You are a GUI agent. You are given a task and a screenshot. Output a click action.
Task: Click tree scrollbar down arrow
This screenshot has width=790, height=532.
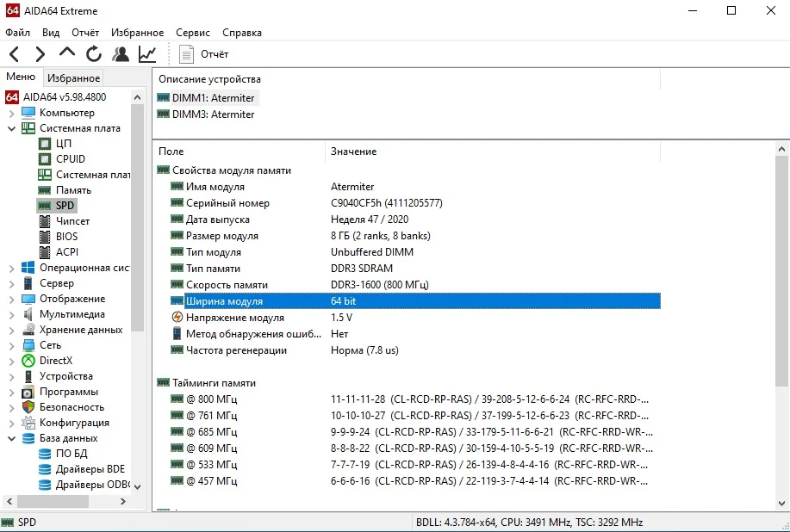(137, 486)
